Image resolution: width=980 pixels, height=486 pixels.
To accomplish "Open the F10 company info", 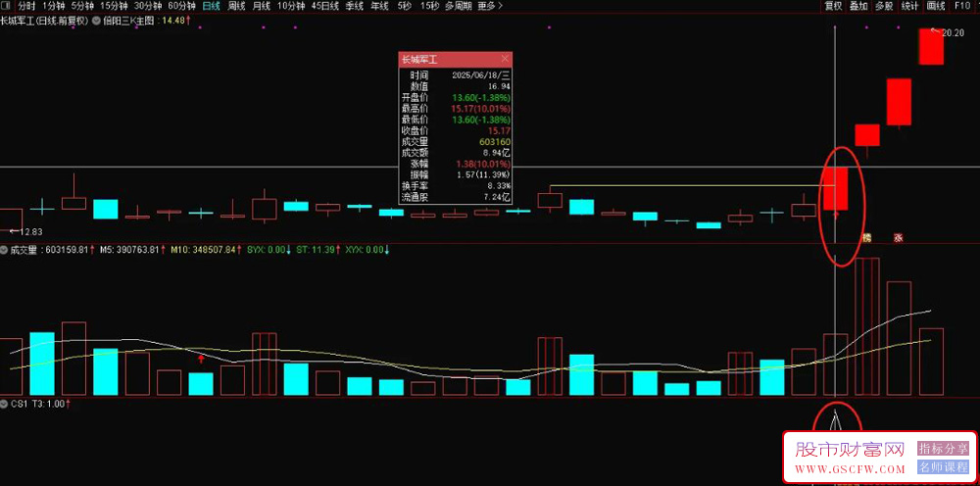I will pyautogui.click(x=962, y=6).
